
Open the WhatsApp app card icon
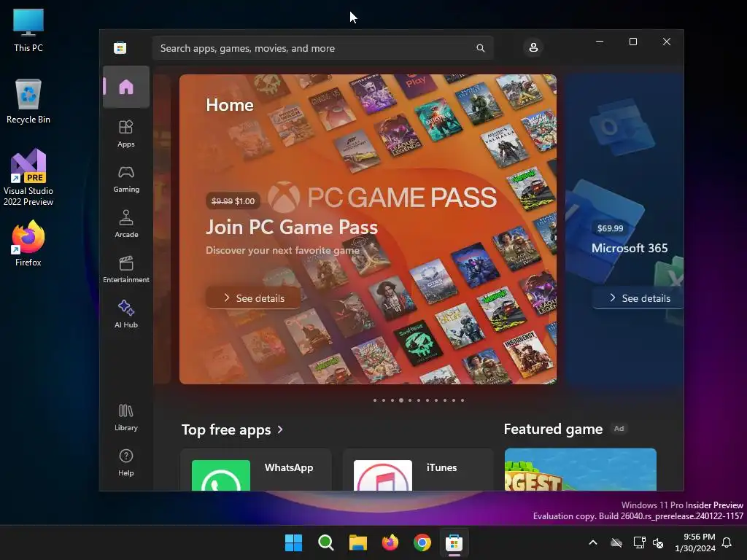tap(220, 475)
